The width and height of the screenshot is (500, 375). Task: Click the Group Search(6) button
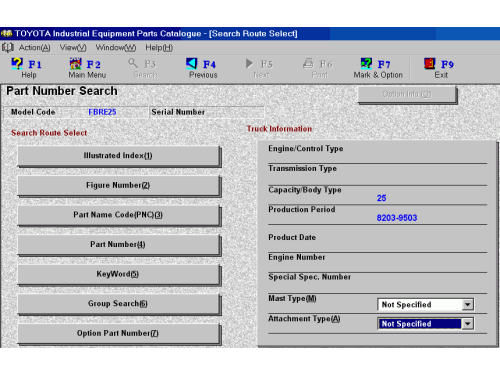tap(118, 304)
